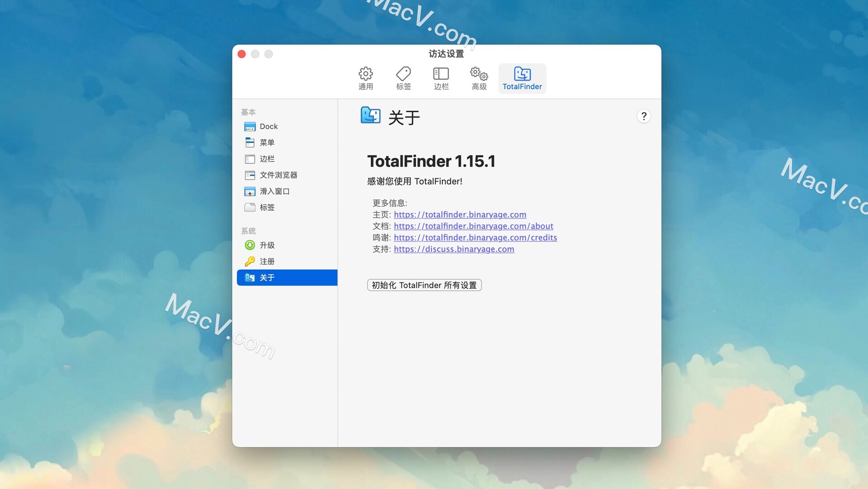The width and height of the screenshot is (868, 489).
Task: Click the TotalFinder 1.15.1 version text
Action: point(431,161)
